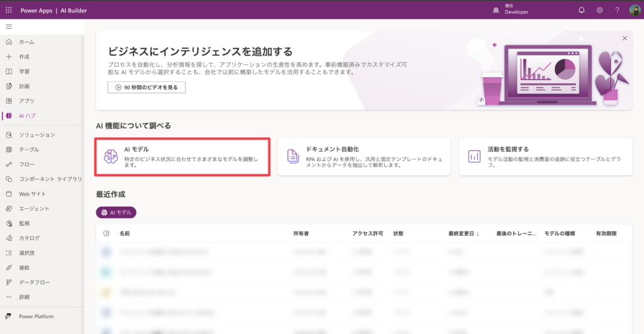
Task: Open the user profile avatar
Action: (x=635, y=10)
